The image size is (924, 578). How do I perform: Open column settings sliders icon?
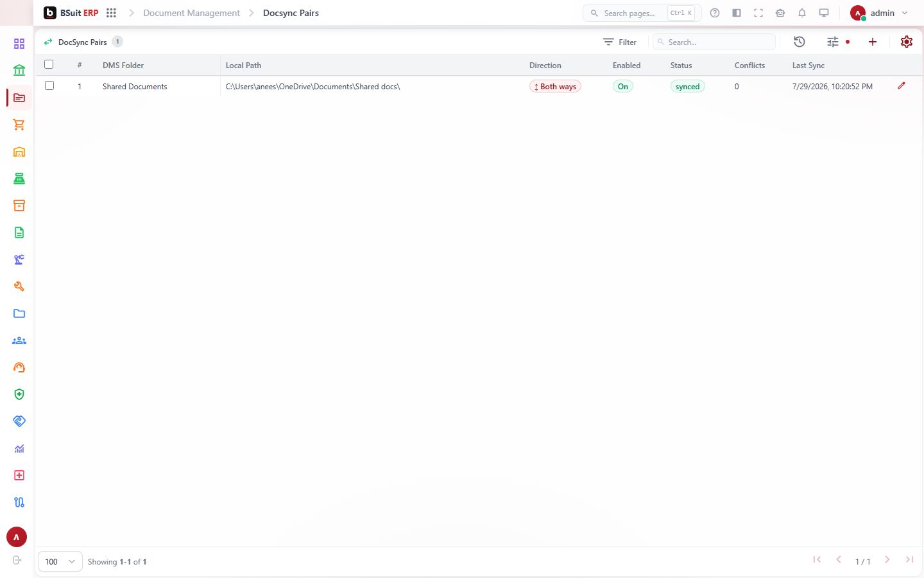tap(833, 42)
